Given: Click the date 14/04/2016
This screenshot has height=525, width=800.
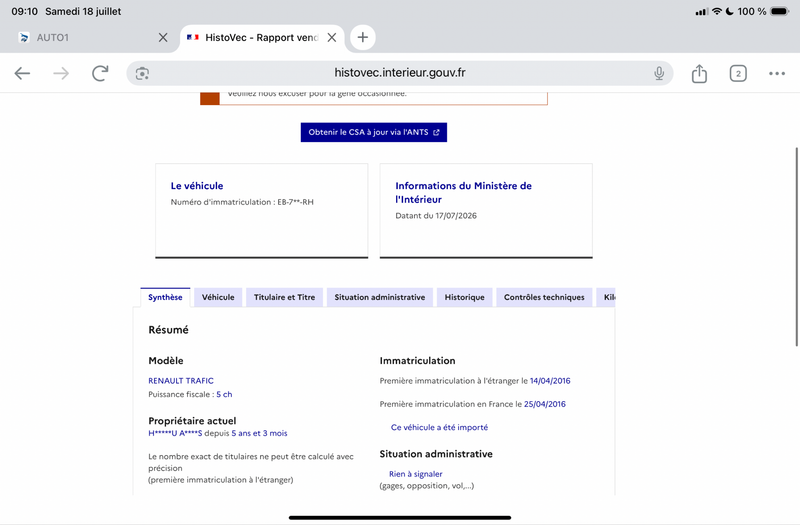Looking at the screenshot, I should [x=550, y=381].
